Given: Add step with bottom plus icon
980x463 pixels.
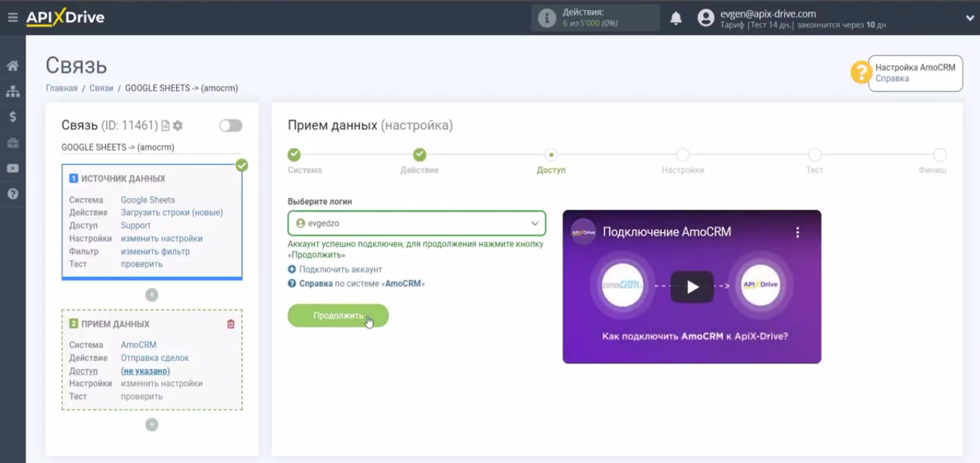Looking at the screenshot, I should point(151,424).
